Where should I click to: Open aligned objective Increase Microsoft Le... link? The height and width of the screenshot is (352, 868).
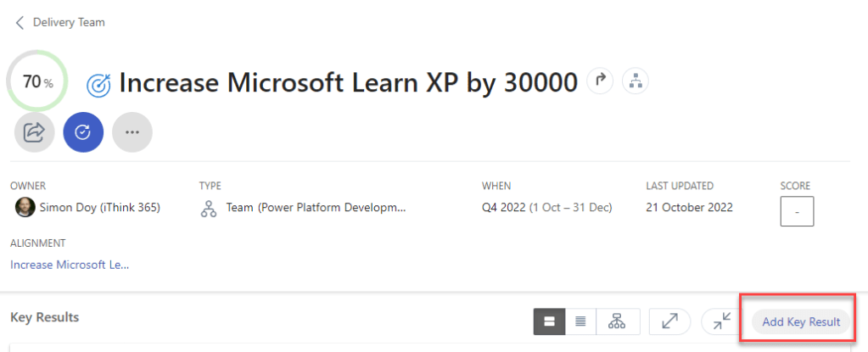(70, 265)
